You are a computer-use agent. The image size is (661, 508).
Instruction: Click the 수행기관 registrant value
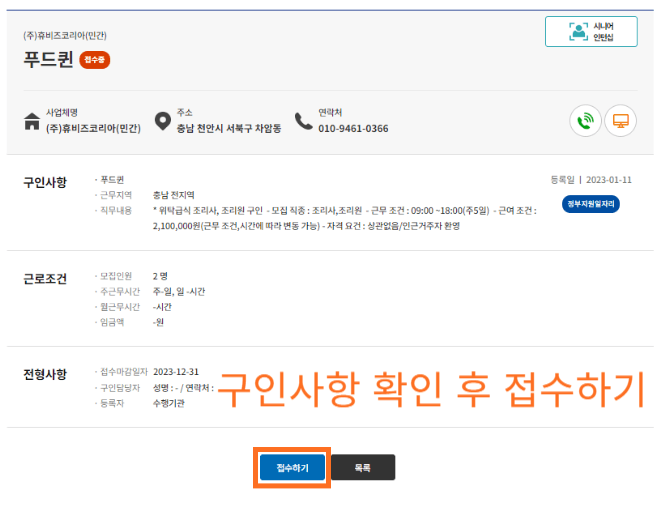click(x=169, y=403)
